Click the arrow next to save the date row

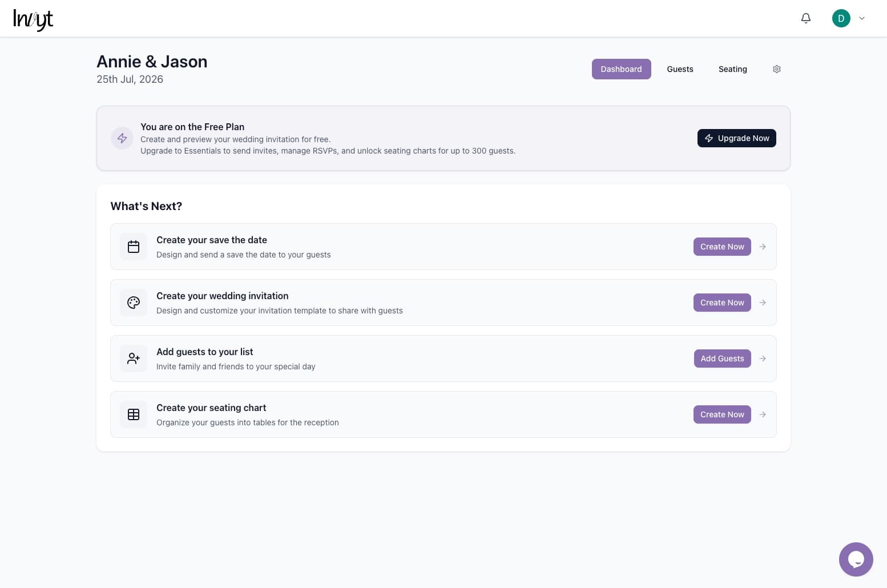tap(763, 246)
